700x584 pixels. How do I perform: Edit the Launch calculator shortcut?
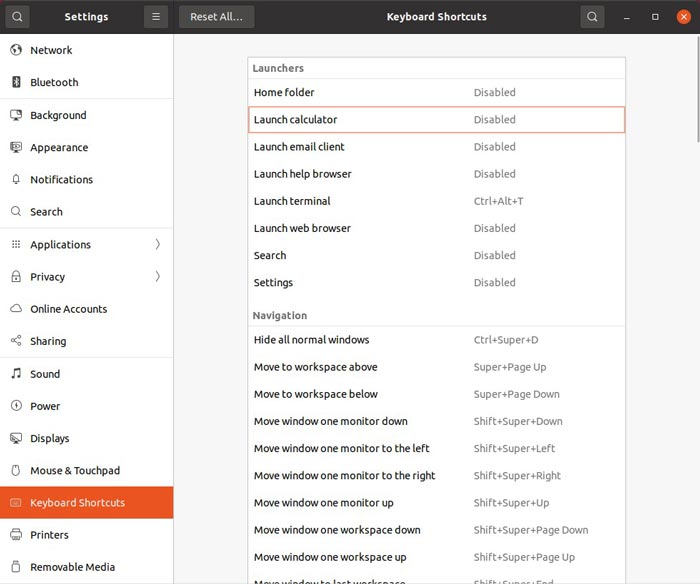[436, 120]
